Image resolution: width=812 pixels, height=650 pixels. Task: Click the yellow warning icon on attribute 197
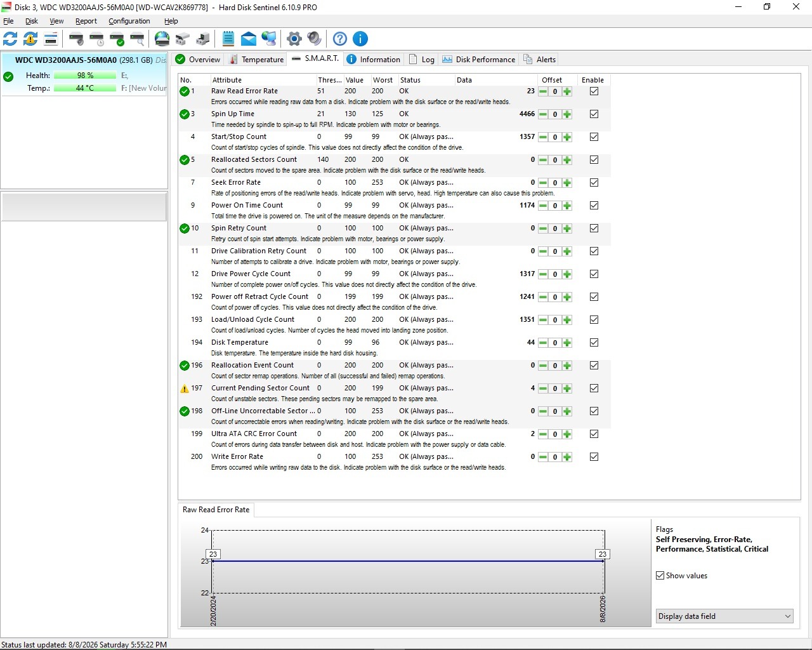(x=185, y=388)
